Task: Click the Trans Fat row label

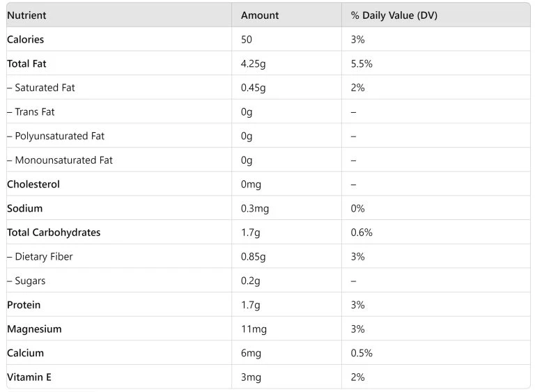Action: 31,112
